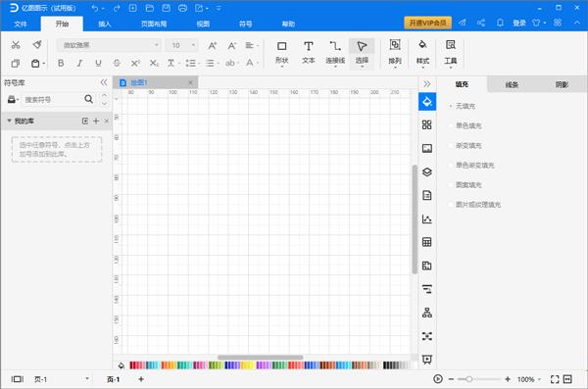Viewport: 588px width, 389px height.
Task: Decrease the font size
Action: pyautogui.click(x=231, y=46)
